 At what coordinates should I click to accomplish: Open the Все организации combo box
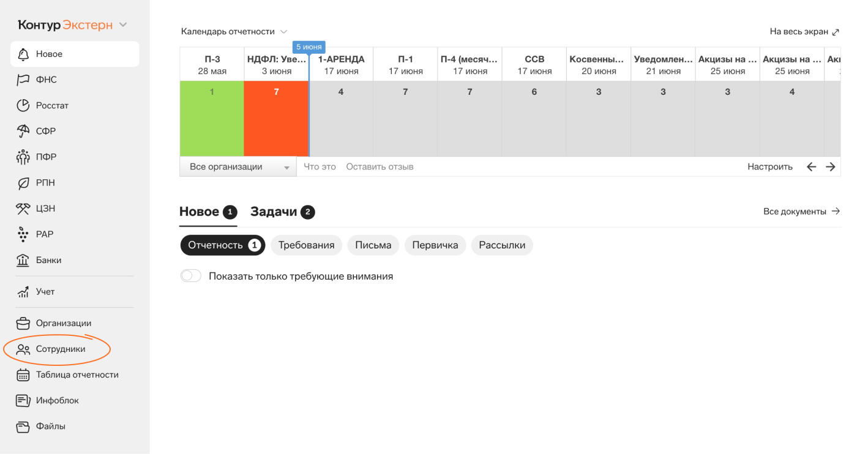(x=238, y=166)
